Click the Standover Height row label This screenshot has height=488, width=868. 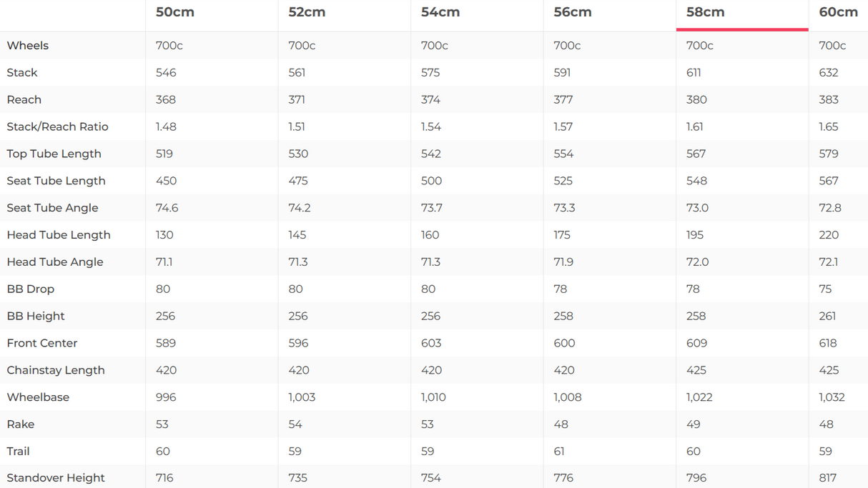pos(56,478)
